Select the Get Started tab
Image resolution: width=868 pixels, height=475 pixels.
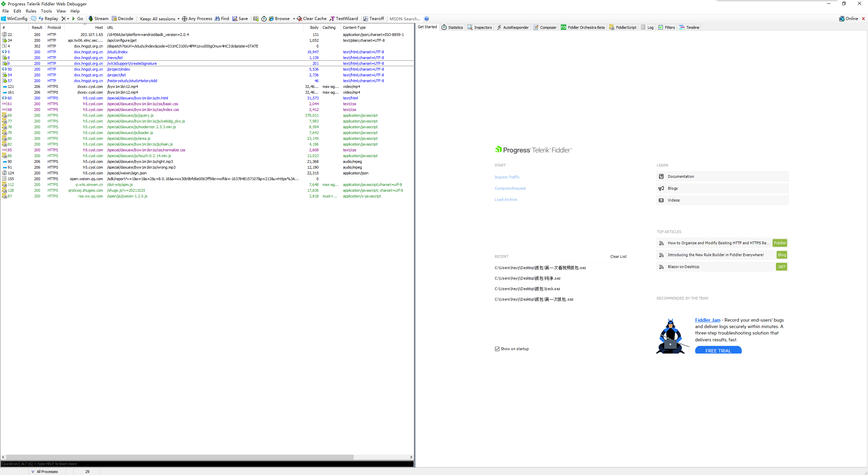tap(427, 27)
